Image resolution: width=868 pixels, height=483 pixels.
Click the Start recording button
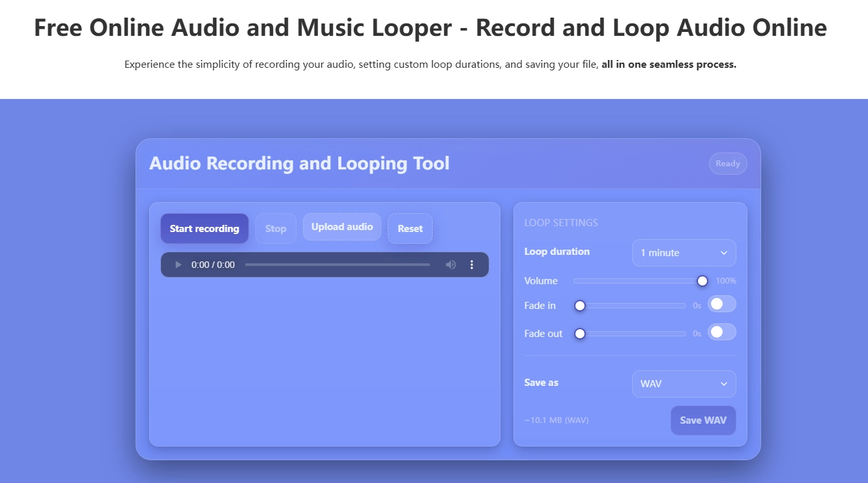click(204, 228)
